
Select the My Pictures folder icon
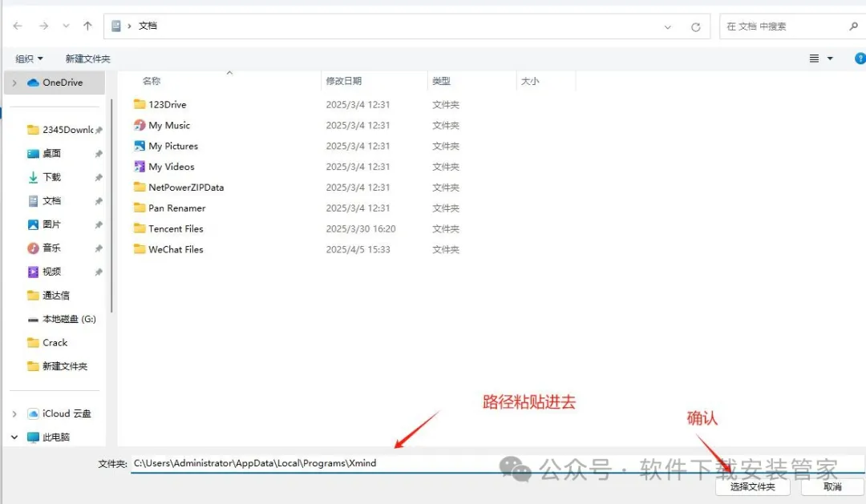(140, 146)
